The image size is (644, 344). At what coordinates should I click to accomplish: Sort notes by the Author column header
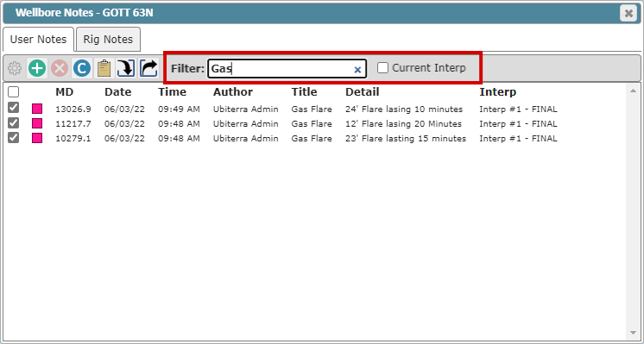click(x=233, y=92)
